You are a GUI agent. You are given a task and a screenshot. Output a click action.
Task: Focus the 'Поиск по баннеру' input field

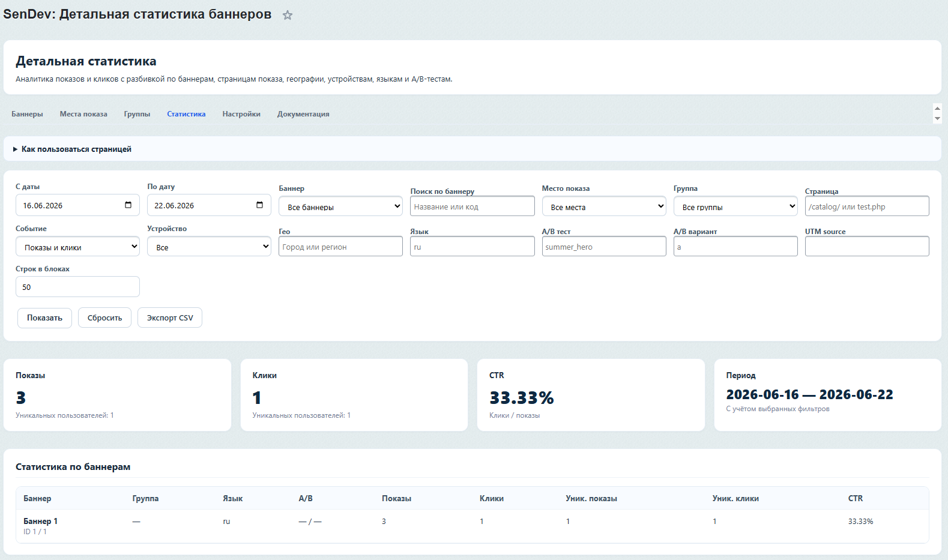[x=472, y=206]
